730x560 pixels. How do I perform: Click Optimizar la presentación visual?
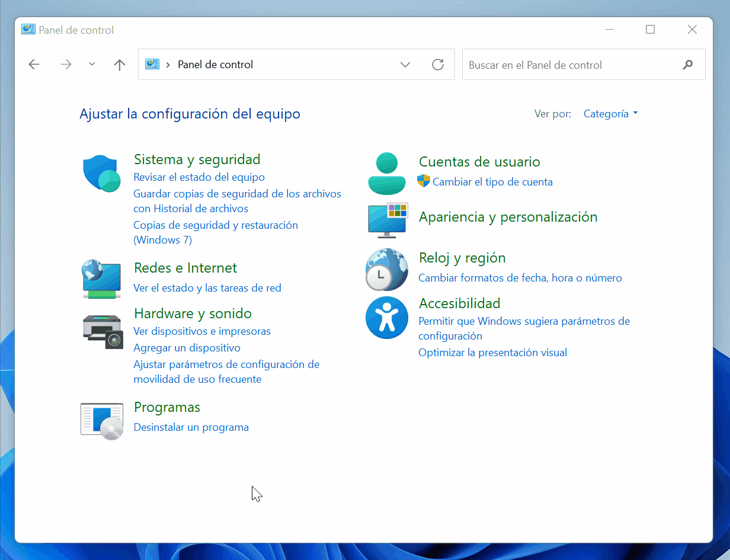click(x=492, y=353)
